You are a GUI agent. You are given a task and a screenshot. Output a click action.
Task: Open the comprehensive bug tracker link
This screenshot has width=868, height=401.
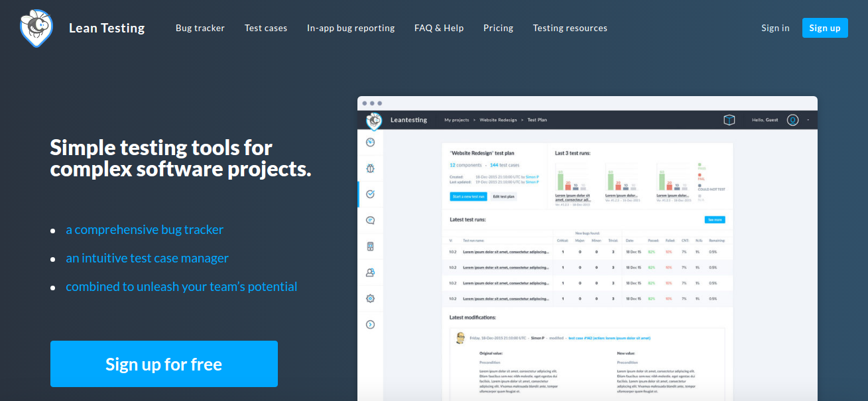point(145,229)
